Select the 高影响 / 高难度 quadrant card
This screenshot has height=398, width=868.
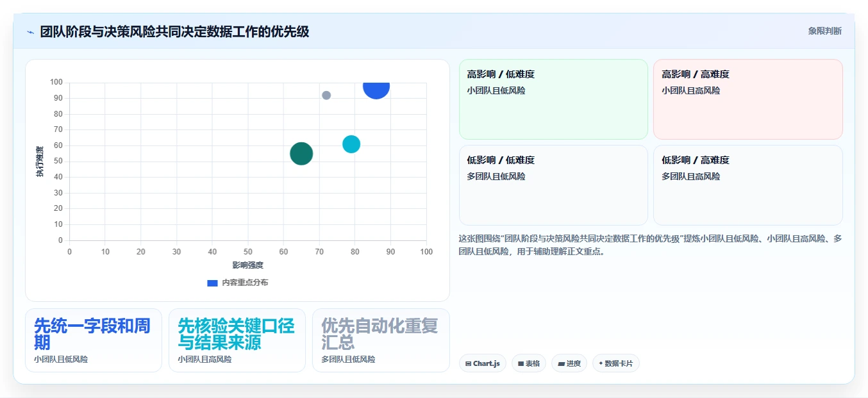[748, 99]
